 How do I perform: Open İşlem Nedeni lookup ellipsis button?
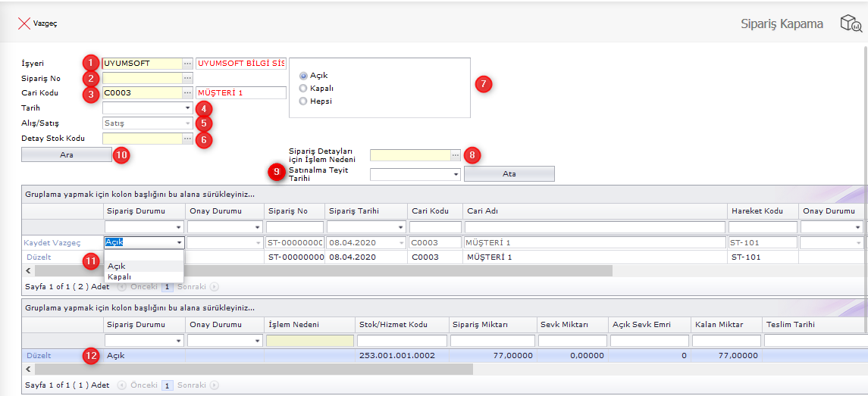(x=455, y=155)
